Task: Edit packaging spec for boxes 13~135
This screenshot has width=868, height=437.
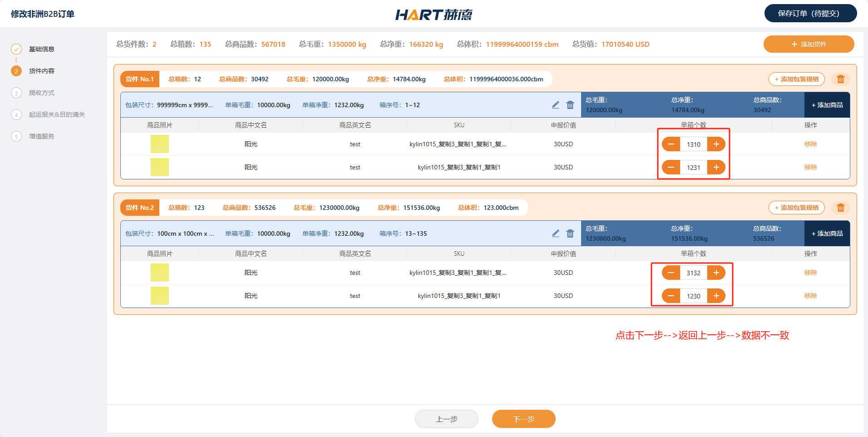Action: [x=556, y=233]
